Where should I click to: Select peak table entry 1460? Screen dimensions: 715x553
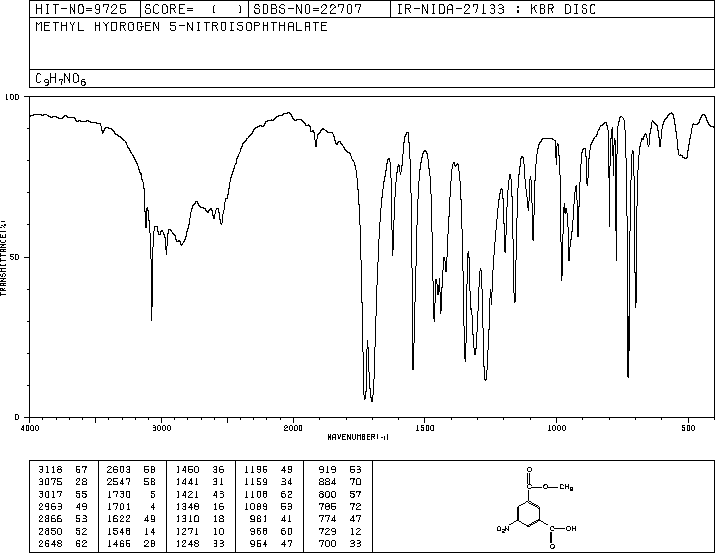tap(200, 470)
